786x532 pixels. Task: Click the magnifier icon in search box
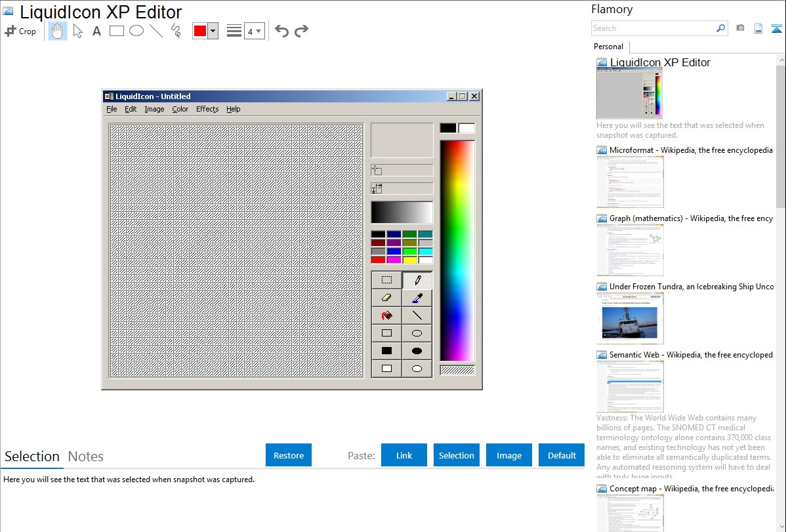[x=720, y=28]
